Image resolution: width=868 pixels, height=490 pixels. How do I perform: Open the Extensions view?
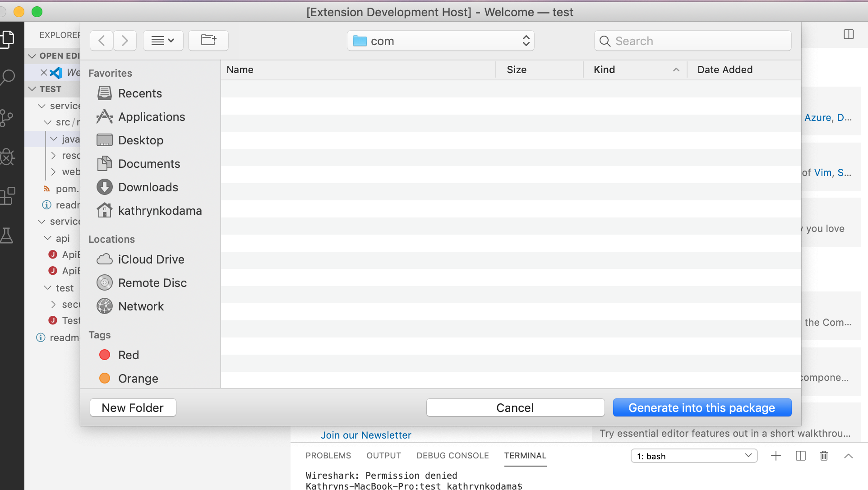point(8,195)
